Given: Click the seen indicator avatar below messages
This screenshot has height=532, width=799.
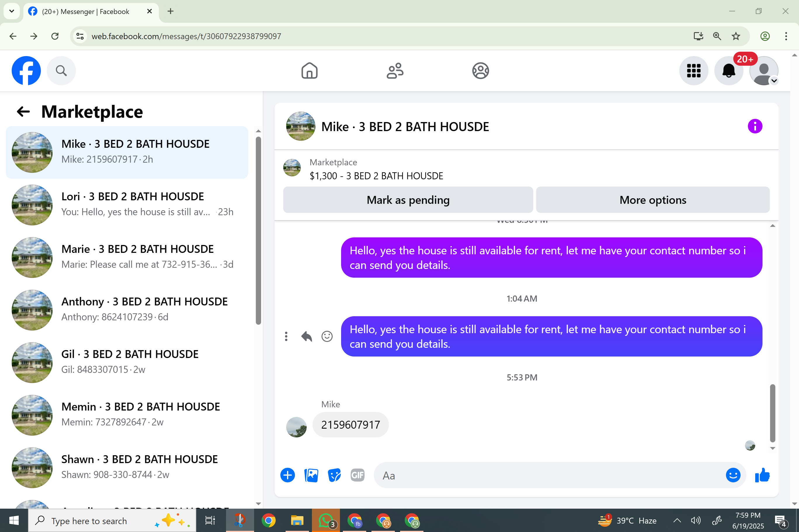Looking at the screenshot, I should coord(750,445).
